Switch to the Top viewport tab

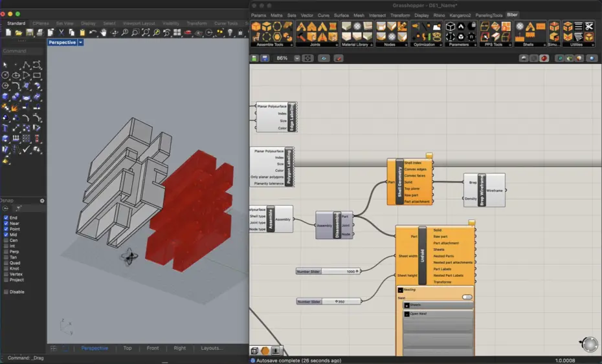[128, 348]
